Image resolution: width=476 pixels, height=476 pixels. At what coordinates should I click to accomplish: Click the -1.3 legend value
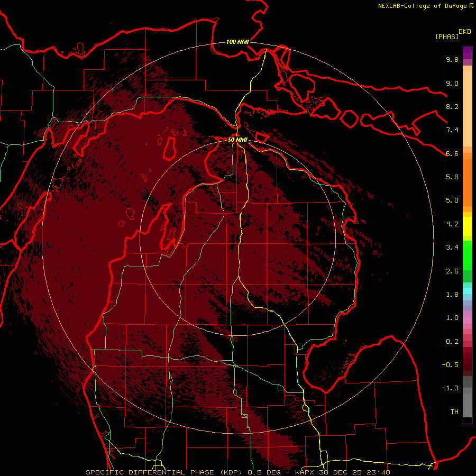click(450, 388)
